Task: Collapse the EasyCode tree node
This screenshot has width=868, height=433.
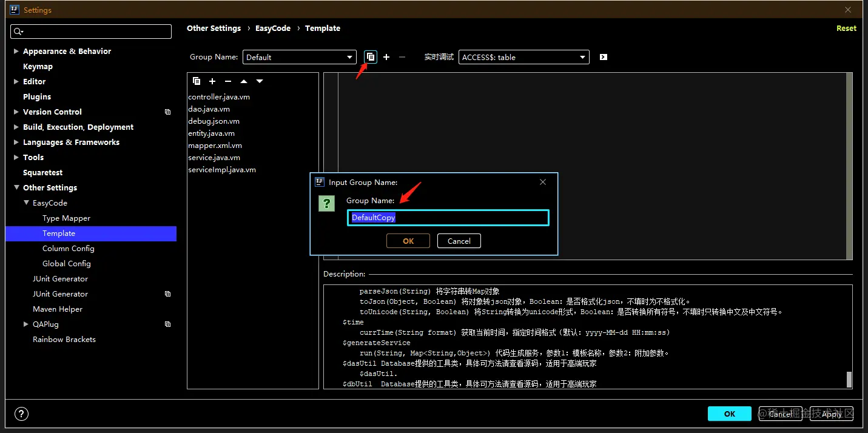Action: [26, 203]
